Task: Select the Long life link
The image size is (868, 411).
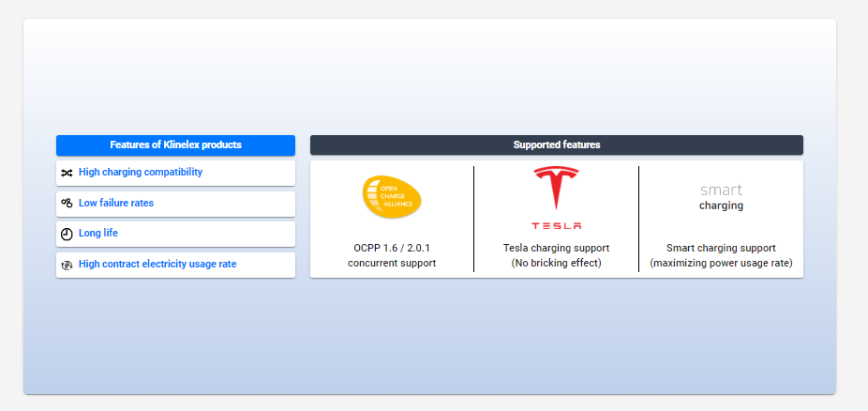Action: tap(97, 233)
